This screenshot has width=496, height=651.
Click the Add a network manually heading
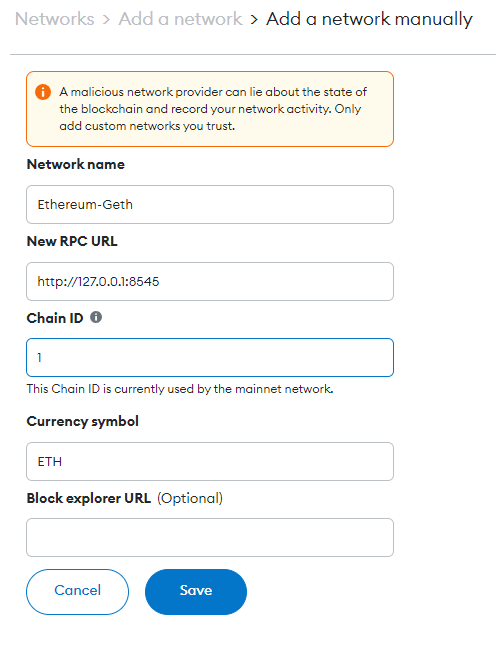(x=369, y=19)
